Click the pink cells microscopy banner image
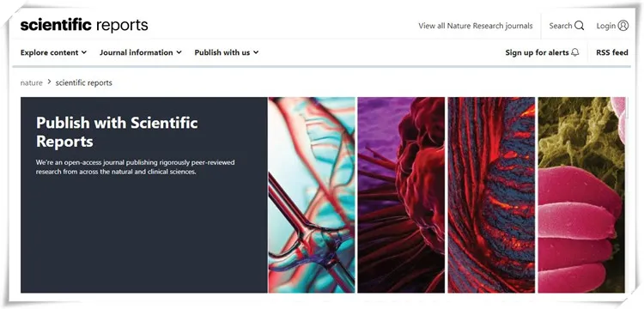Screen dimensions: 644x309 [581, 195]
